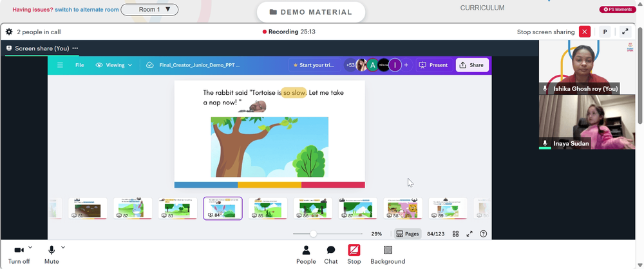Click the zoom slider handle

(314, 234)
